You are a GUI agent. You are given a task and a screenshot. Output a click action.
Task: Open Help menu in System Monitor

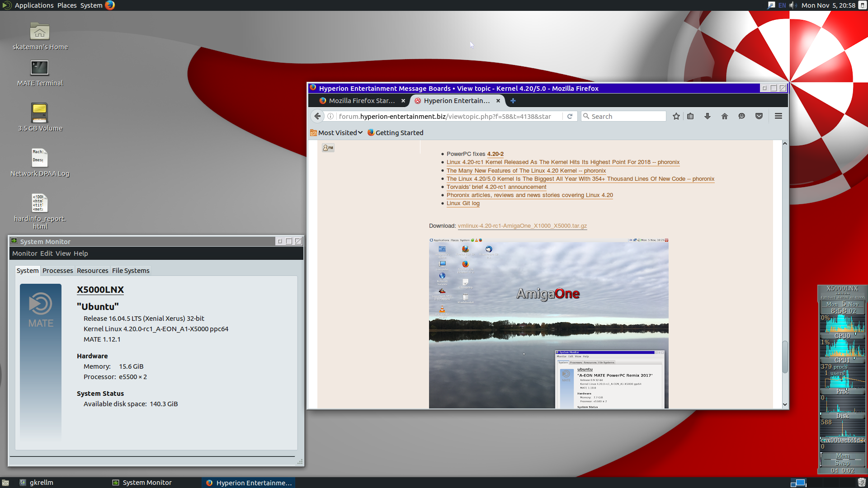coord(81,253)
